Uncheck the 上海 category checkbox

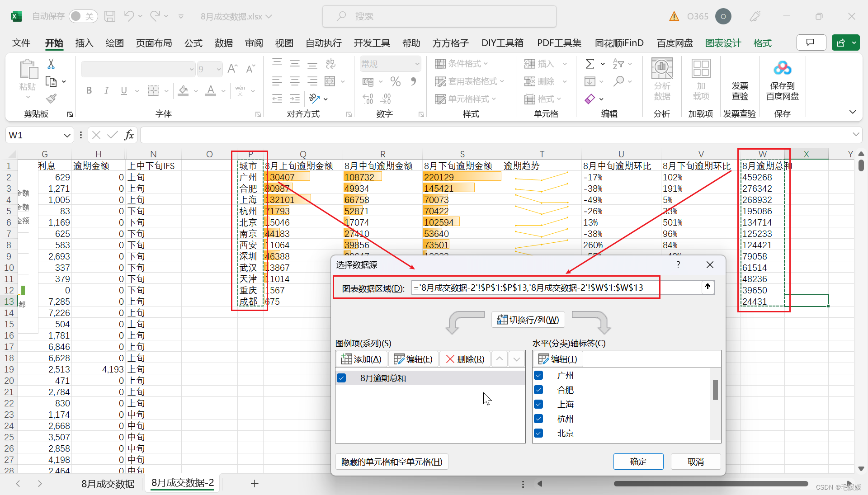click(538, 404)
